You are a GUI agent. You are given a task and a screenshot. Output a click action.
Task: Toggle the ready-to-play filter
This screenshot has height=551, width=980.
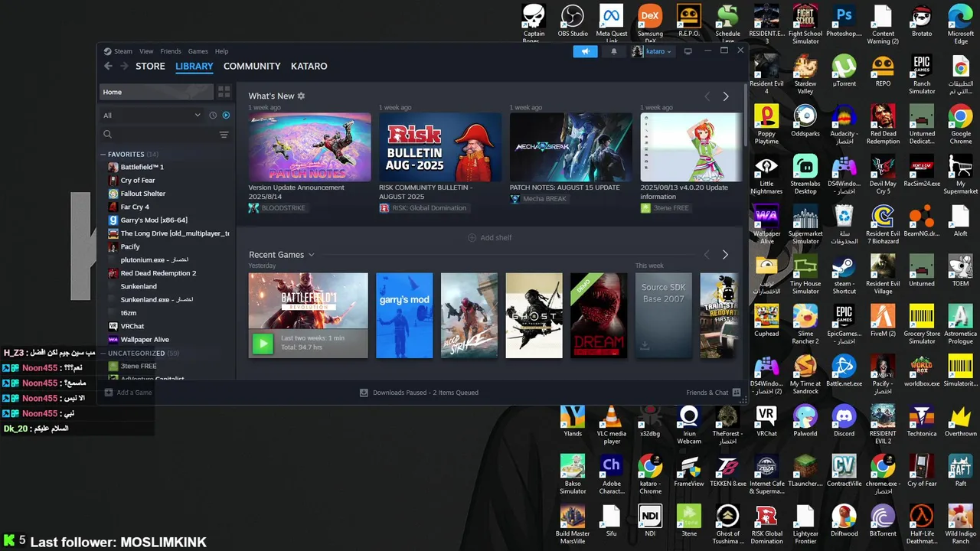coord(226,116)
